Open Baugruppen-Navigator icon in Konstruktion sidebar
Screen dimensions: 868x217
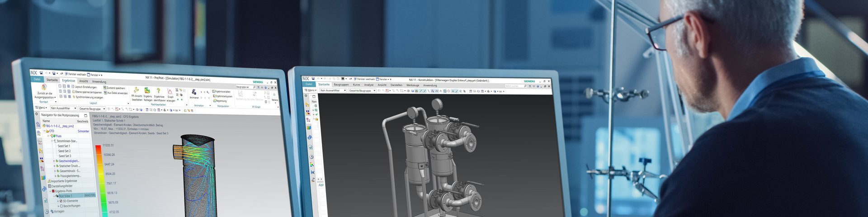(307, 104)
